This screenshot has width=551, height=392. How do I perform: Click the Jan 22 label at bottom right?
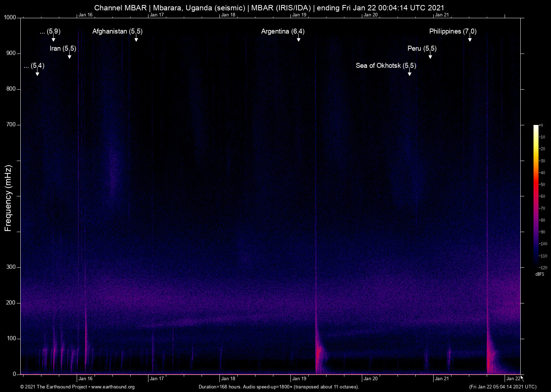512,378
